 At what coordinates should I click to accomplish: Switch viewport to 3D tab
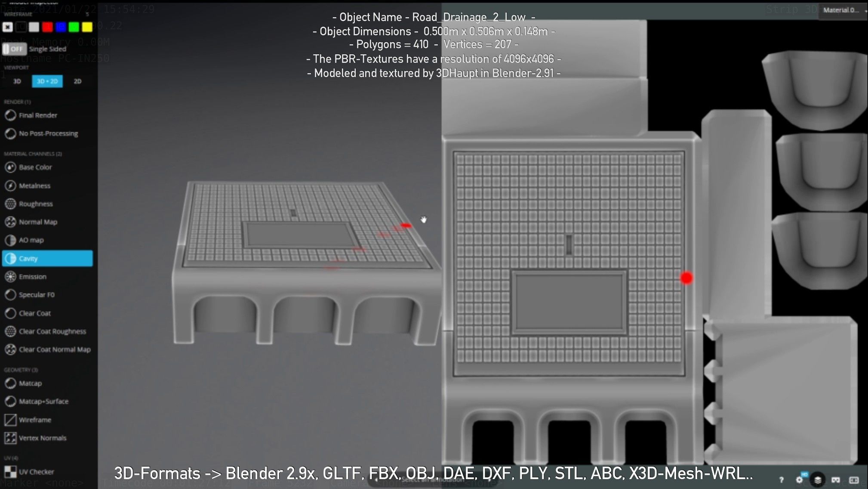(17, 81)
